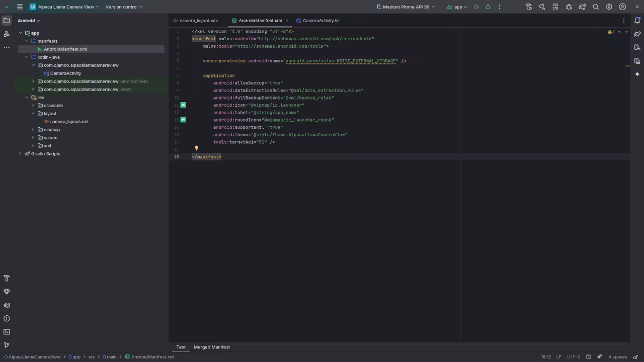Expand the drawable folder
This screenshot has width=644, height=362.
33,106
